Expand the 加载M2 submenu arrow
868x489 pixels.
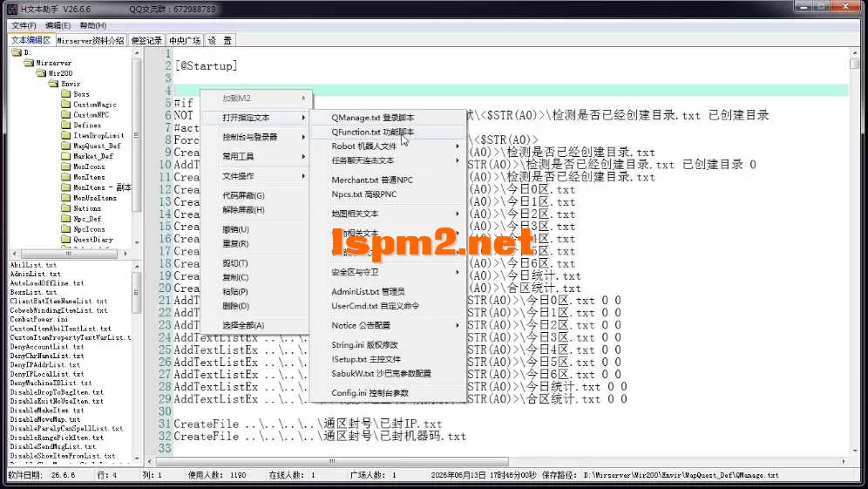point(303,98)
